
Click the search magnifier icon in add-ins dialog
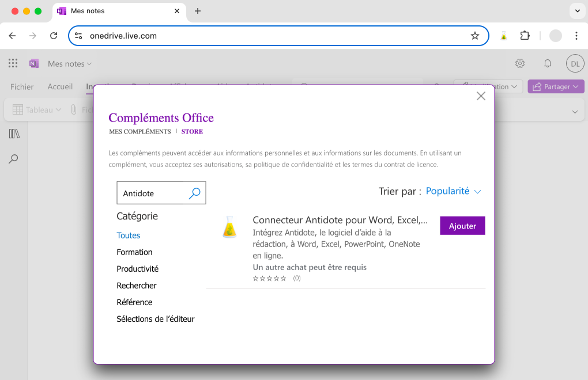195,193
